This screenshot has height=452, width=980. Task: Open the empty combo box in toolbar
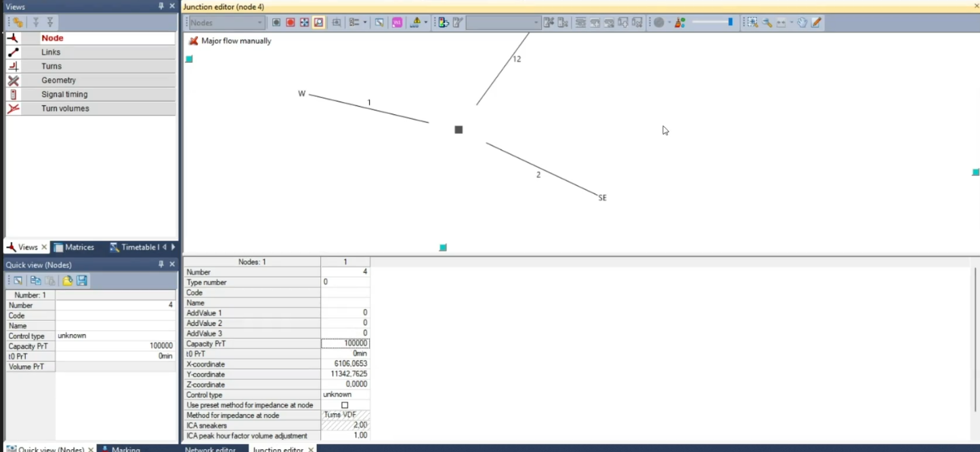[x=503, y=22]
